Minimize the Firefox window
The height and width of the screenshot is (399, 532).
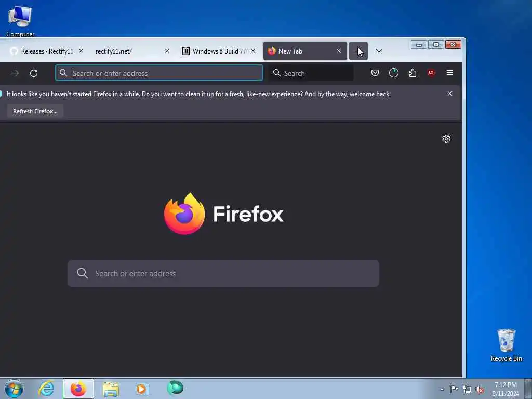click(x=419, y=45)
